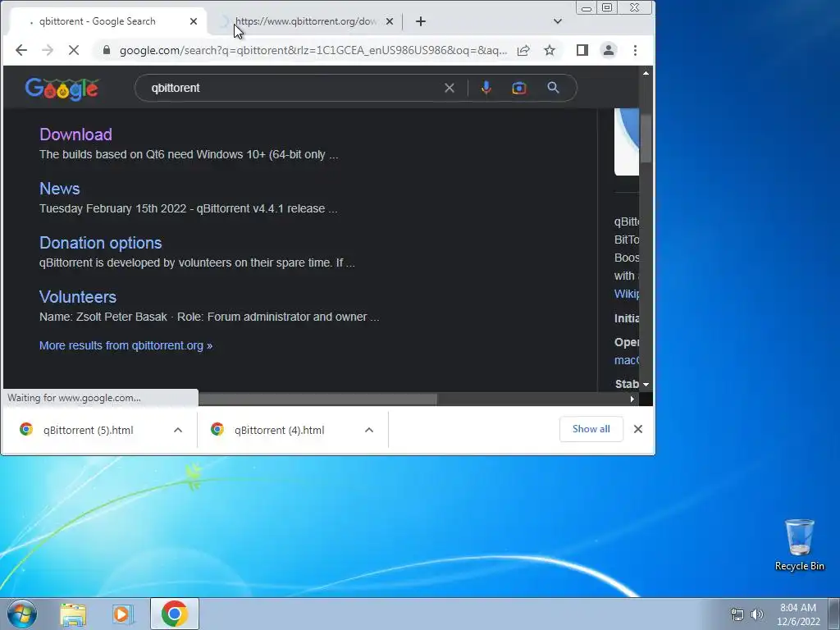Open Chrome three-dot menu
840x630 pixels.
coord(635,50)
